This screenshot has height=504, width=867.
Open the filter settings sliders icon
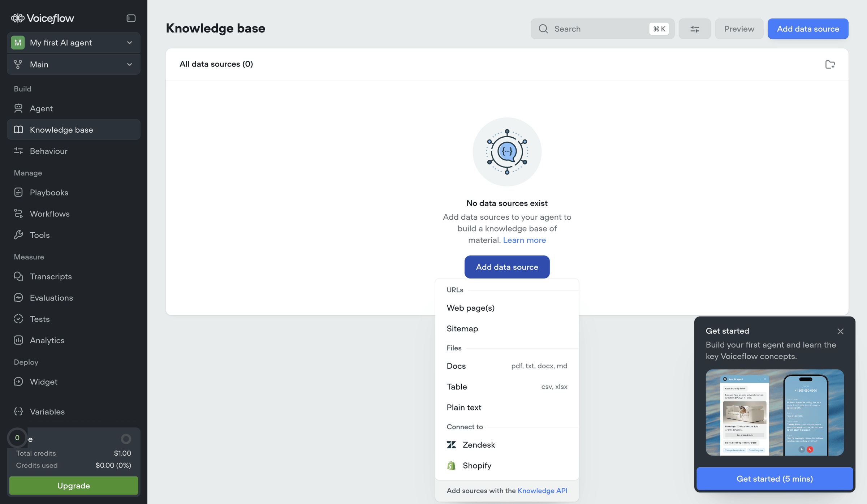click(x=694, y=29)
